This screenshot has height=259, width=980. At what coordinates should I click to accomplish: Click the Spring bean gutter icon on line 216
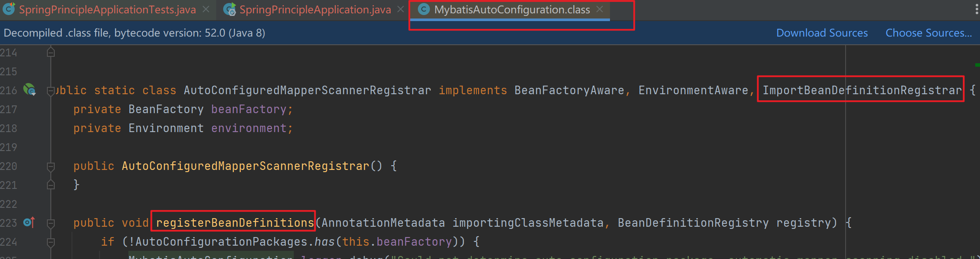pyautogui.click(x=30, y=89)
